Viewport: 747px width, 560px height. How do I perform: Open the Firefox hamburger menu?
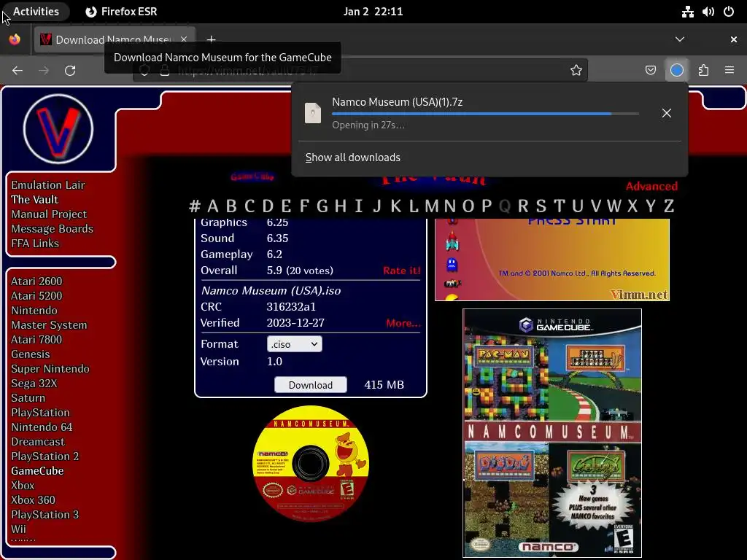point(729,71)
